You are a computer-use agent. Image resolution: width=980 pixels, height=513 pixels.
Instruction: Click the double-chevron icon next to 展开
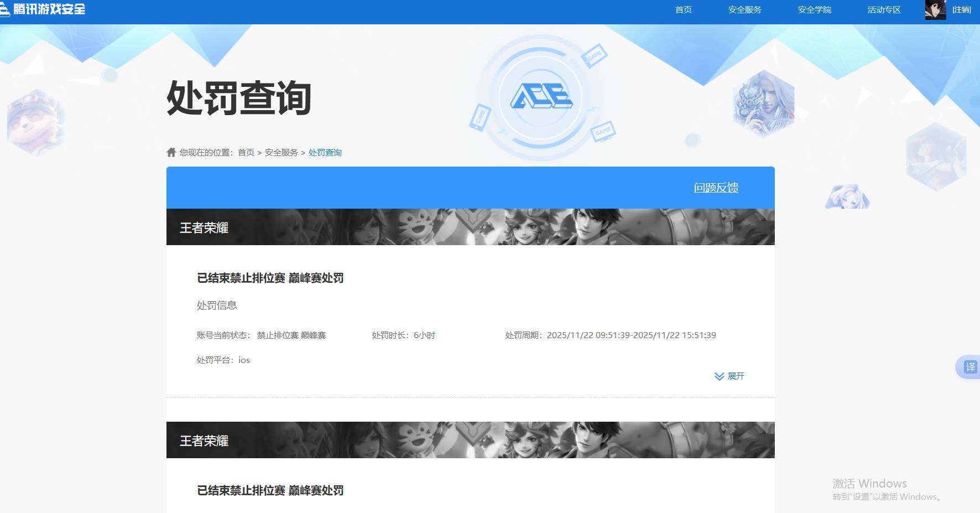click(x=719, y=376)
